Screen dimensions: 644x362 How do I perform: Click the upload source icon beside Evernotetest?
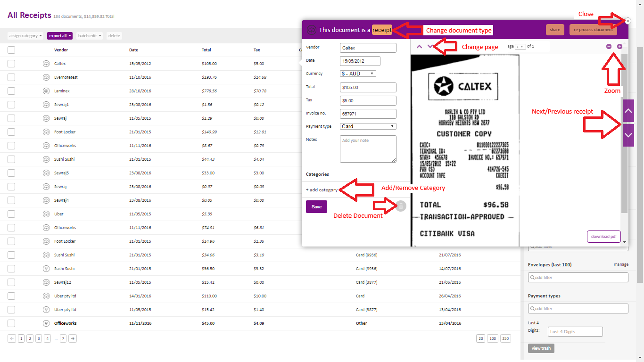tap(46, 77)
